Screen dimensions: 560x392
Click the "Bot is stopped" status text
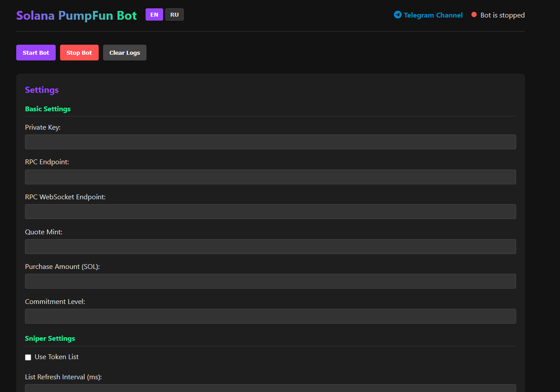click(503, 15)
